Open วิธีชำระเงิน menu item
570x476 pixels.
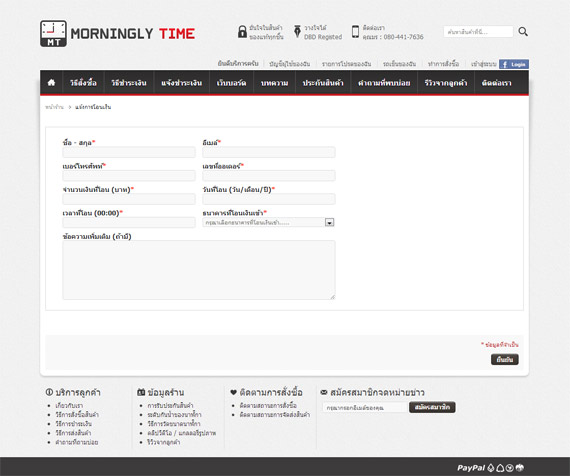129,83
